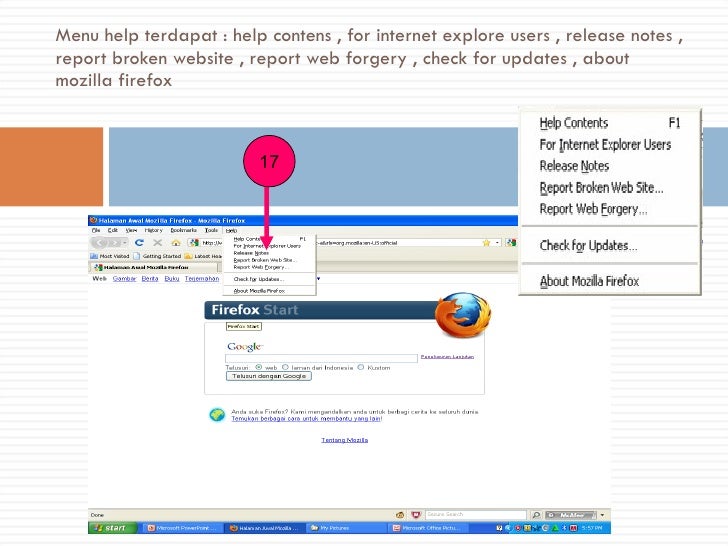Click the Firefox Reload toolbar icon
The image size is (728, 546).
tap(139, 242)
